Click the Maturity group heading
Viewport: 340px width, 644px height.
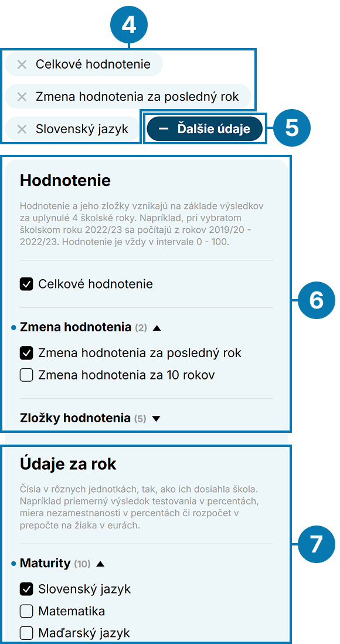[45, 564]
